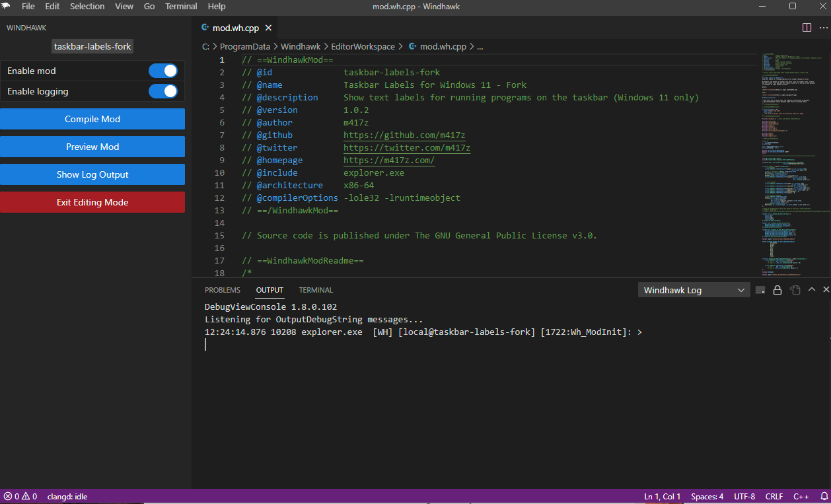Open the Help menu
The height and width of the screenshot is (504, 831).
(x=217, y=6)
